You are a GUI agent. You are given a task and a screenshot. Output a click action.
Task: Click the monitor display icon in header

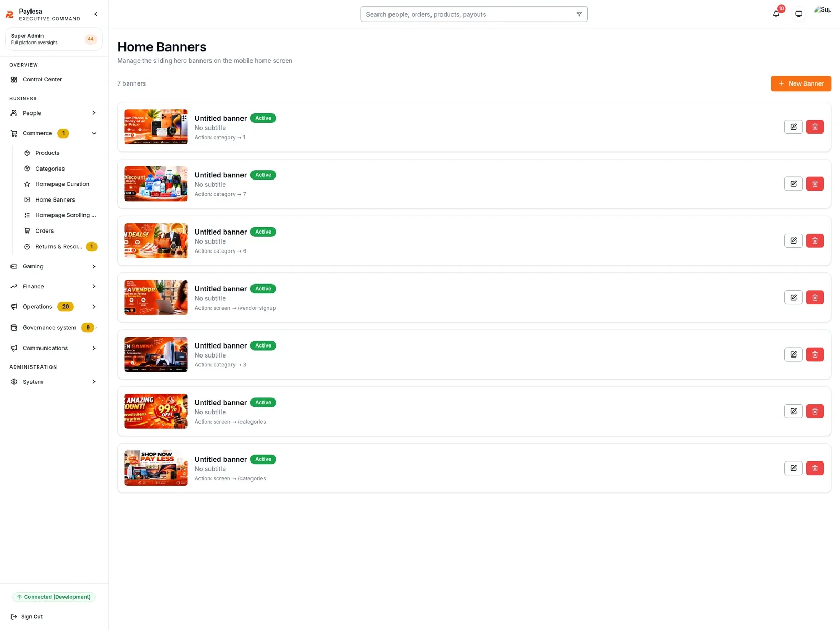799,14
